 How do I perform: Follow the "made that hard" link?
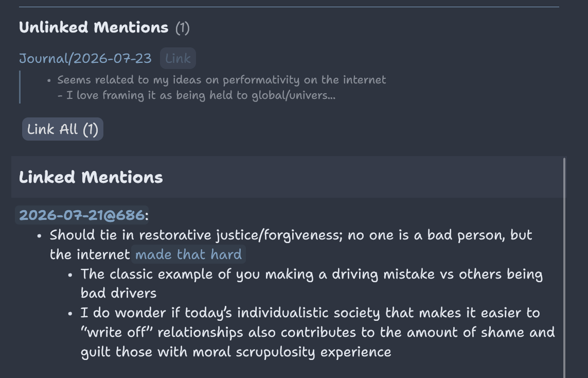(188, 254)
